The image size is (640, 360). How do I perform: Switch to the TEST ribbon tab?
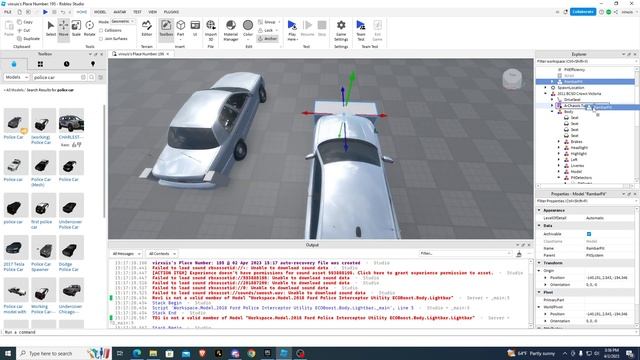(x=137, y=12)
